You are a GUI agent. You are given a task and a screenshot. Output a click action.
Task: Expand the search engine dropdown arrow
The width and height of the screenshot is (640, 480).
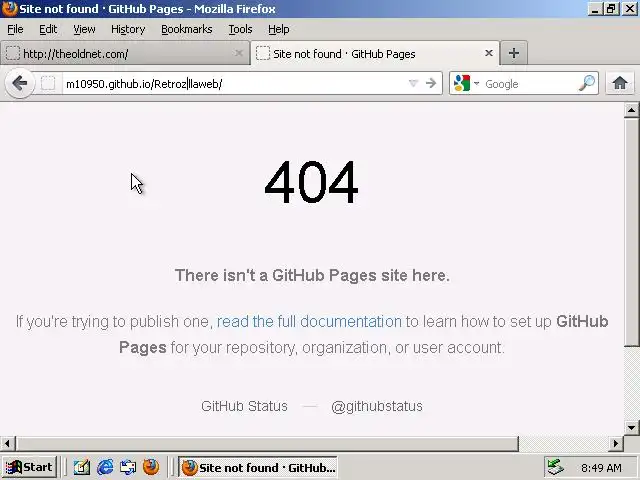[476, 83]
